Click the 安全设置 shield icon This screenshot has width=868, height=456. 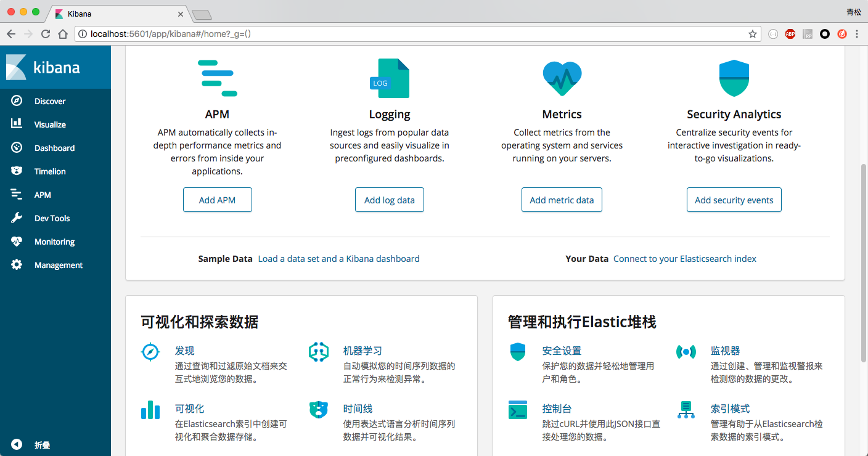(518, 352)
